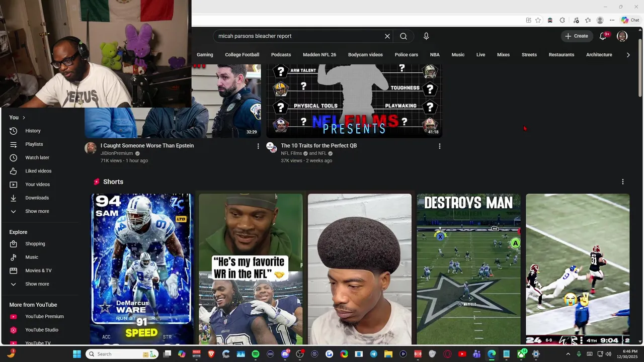Select the Podcasts chip
This screenshot has height=362, width=644.
click(x=281, y=55)
